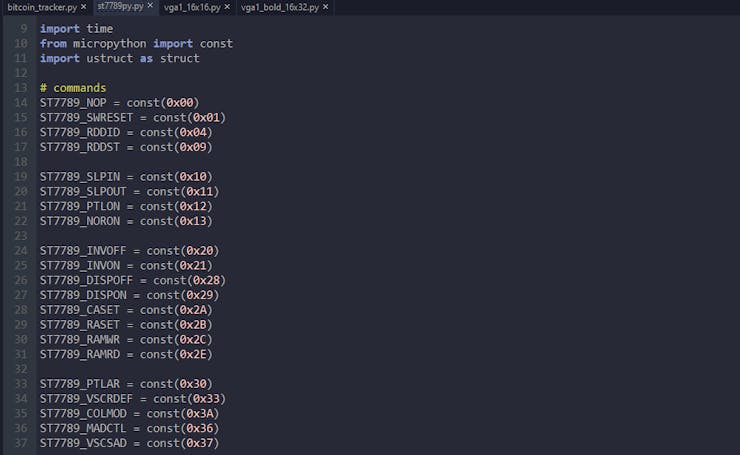Viewport: 740px width, 455px height.
Task: Click the ST7789_DISPOFF constant name
Action: 86,280
